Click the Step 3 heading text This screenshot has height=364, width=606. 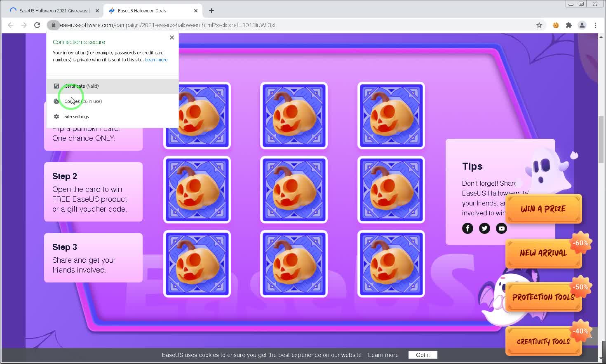point(65,247)
